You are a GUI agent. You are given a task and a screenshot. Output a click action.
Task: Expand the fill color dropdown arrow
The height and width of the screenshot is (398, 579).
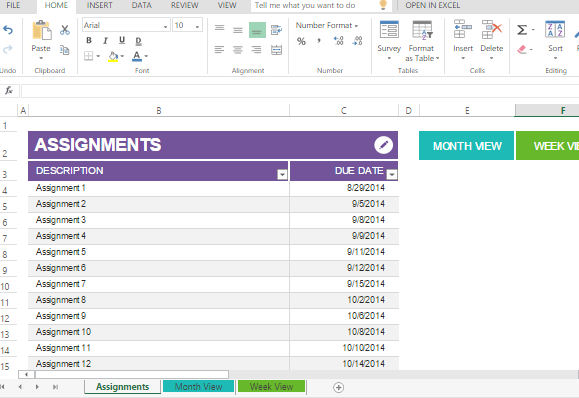122,56
